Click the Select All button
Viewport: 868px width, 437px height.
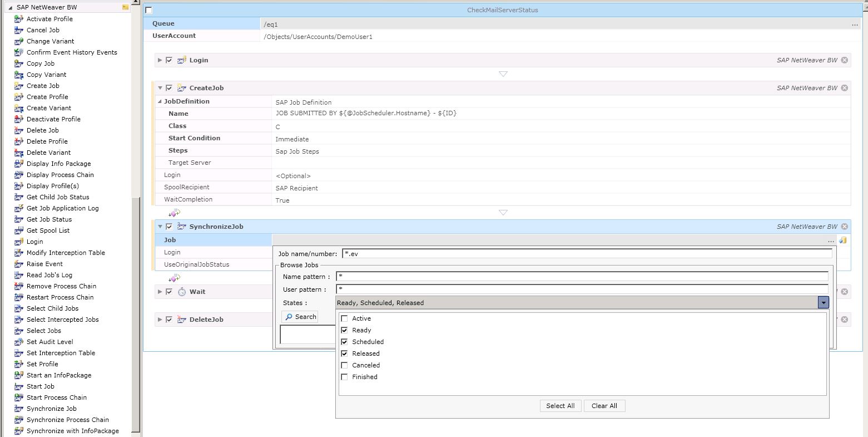pos(560,405)
